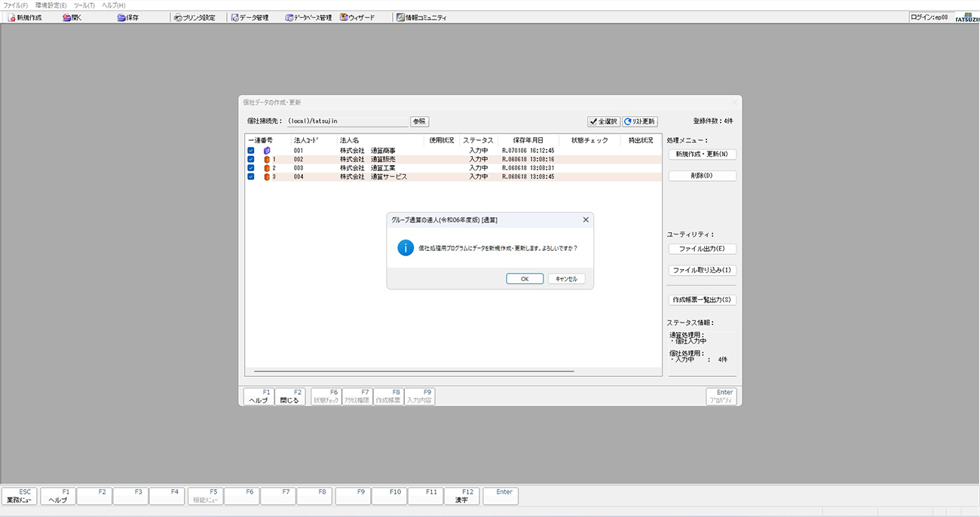
Task: Deselect the checkbox for 通算サービス row
Action: 251,177
